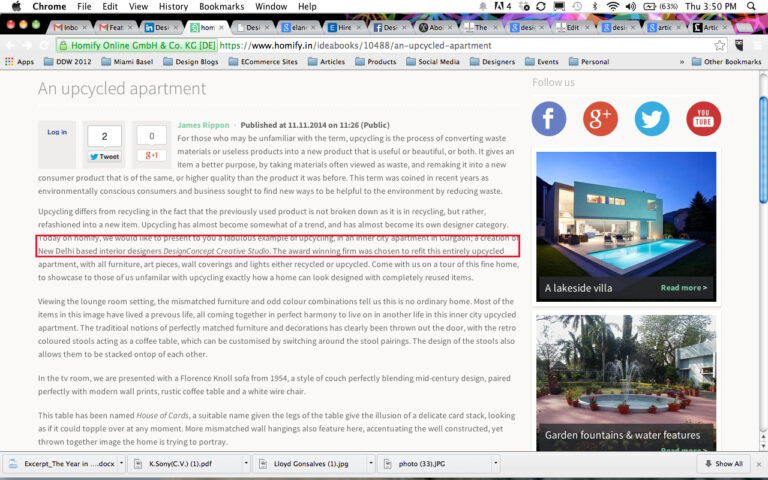
Task: Open the Other Bookmarks folder
Action: click(727, 62)
